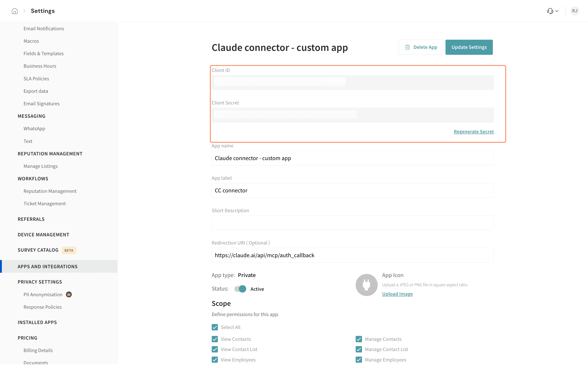This screenshot has height=368, width=588.
Task: Open Email Signatures settings
Action: [x=42, y=104]
